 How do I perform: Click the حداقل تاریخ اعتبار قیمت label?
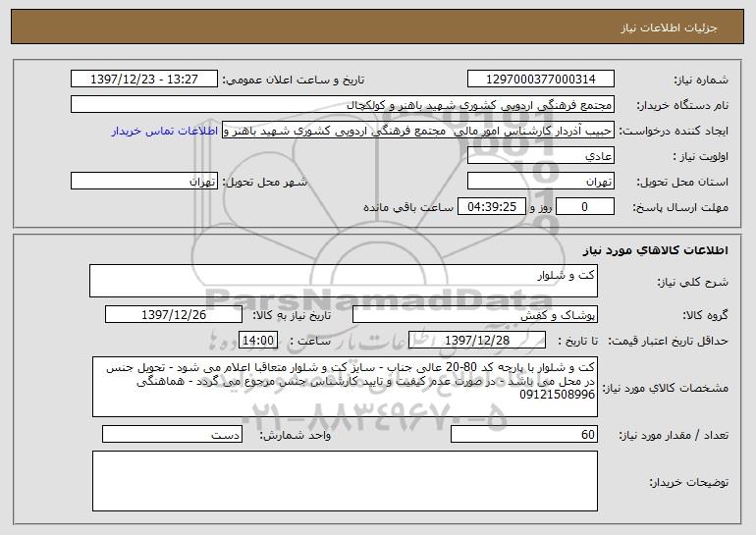668,341
